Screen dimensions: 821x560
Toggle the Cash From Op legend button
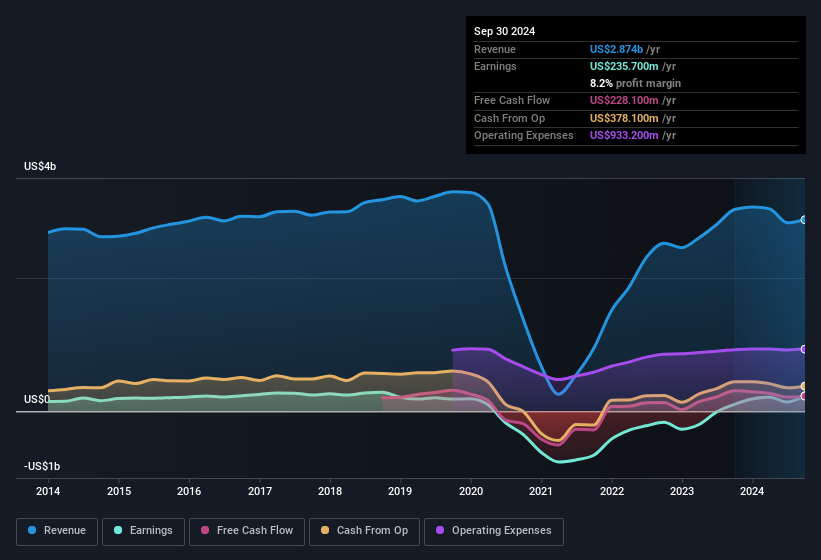coord(364,531)
